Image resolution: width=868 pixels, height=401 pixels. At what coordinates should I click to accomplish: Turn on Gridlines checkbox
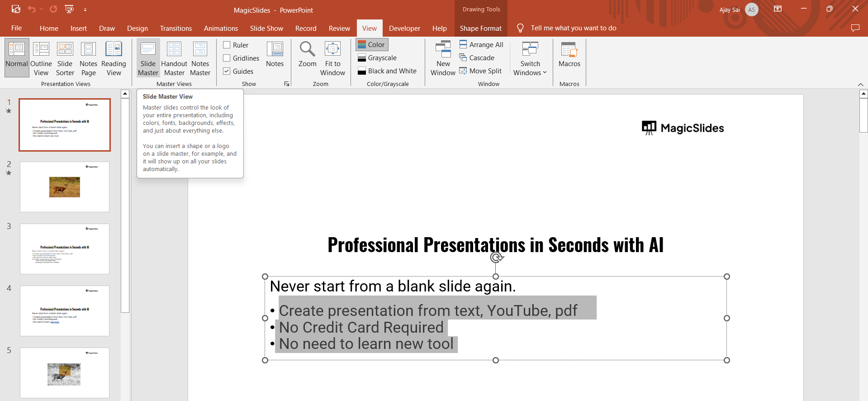point(227,58)
